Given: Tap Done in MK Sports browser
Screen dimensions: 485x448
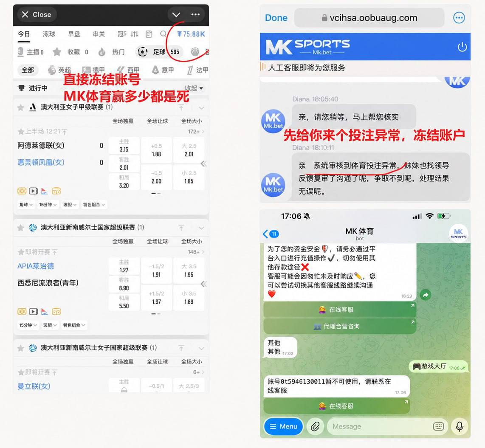Looking at the screenshot, I should click(276, 18).
